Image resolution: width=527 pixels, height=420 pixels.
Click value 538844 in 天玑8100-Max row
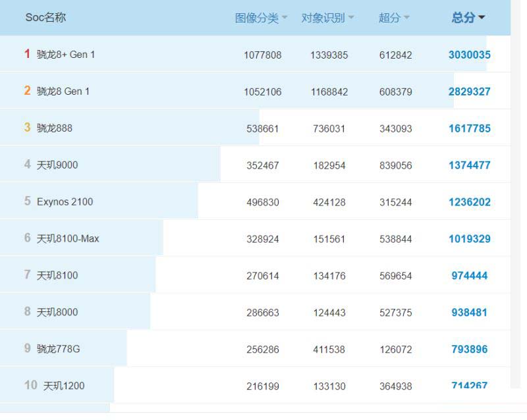(x=396, y=239)
